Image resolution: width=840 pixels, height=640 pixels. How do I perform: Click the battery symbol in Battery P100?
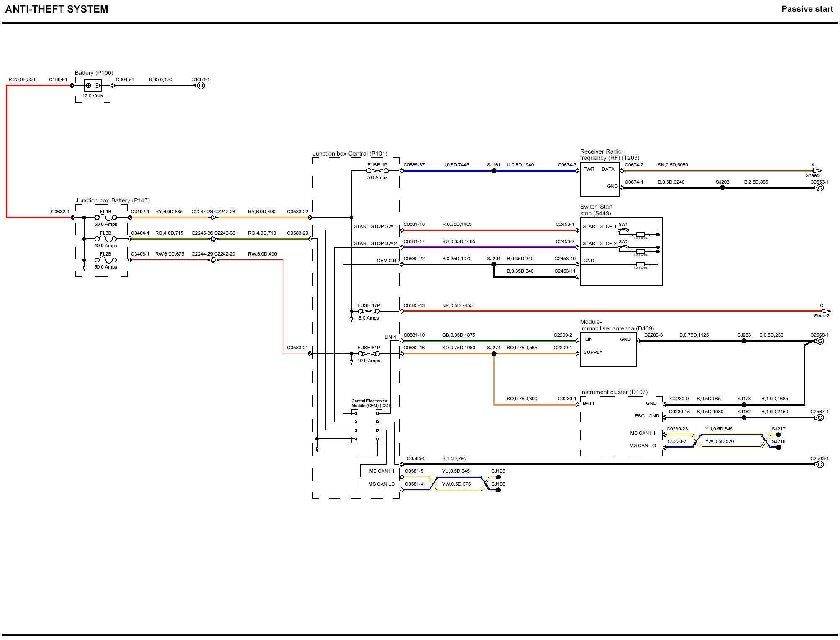[92, 86]
